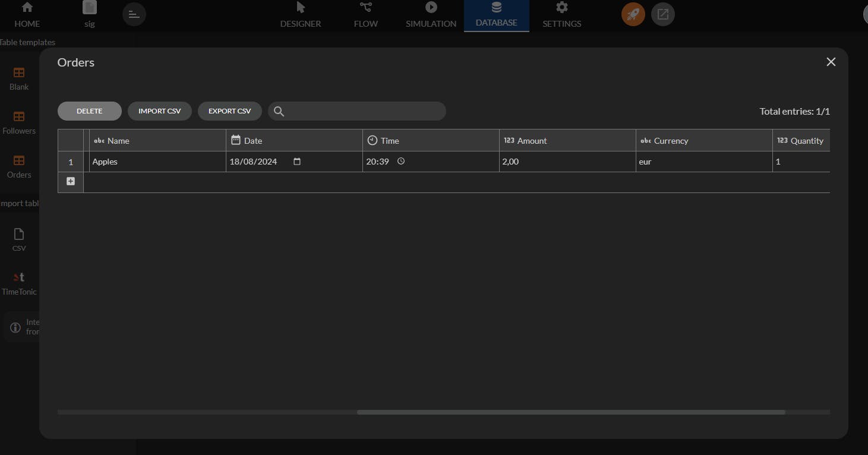Open the clock picker in Time cell

click(x=401, y=162)
